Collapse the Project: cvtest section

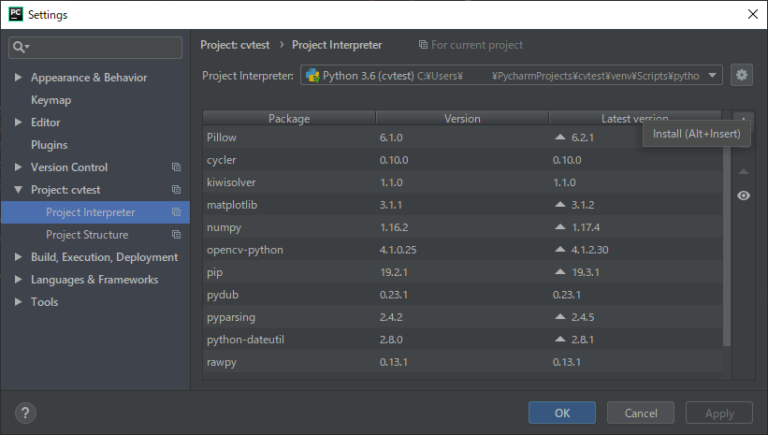tap(18, 190)
